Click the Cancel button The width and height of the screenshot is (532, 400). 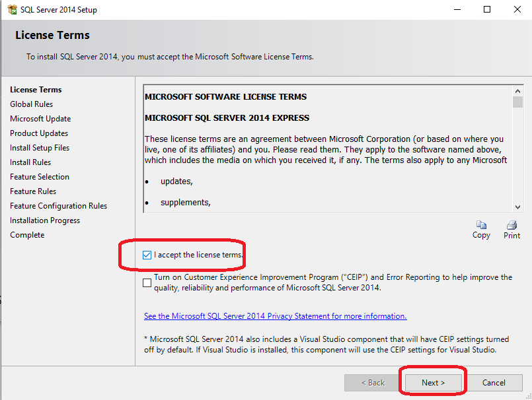(x=494, y=382)
